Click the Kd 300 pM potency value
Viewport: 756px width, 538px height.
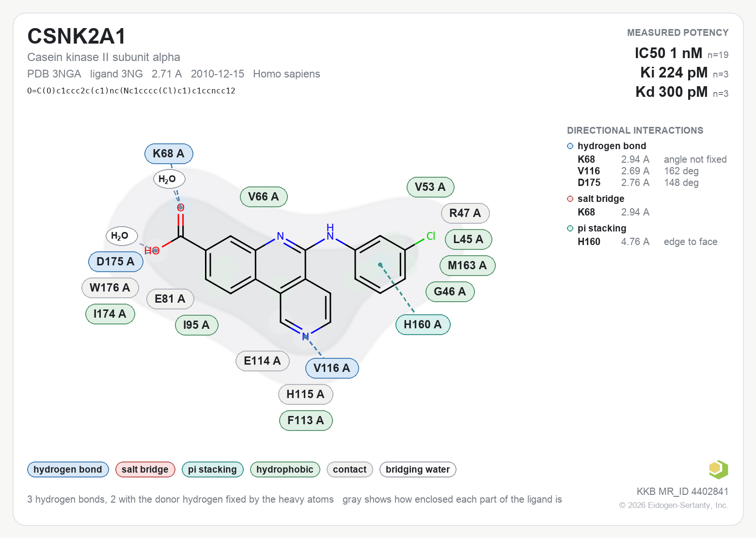(671, 92)
